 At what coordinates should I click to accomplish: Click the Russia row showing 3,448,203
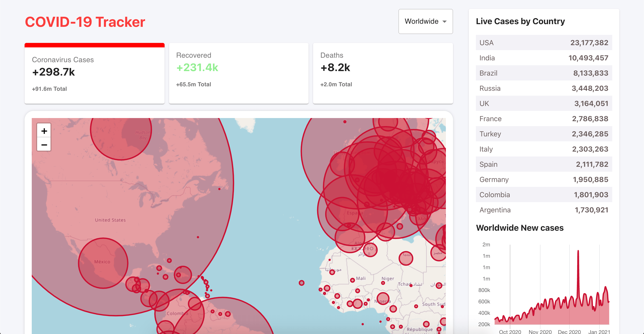tap(544, 88)
